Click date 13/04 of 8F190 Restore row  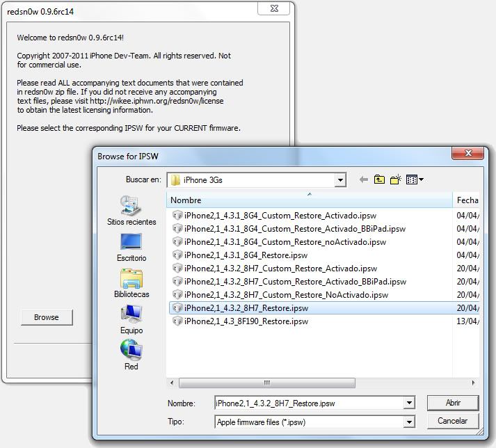click(467, 321)
